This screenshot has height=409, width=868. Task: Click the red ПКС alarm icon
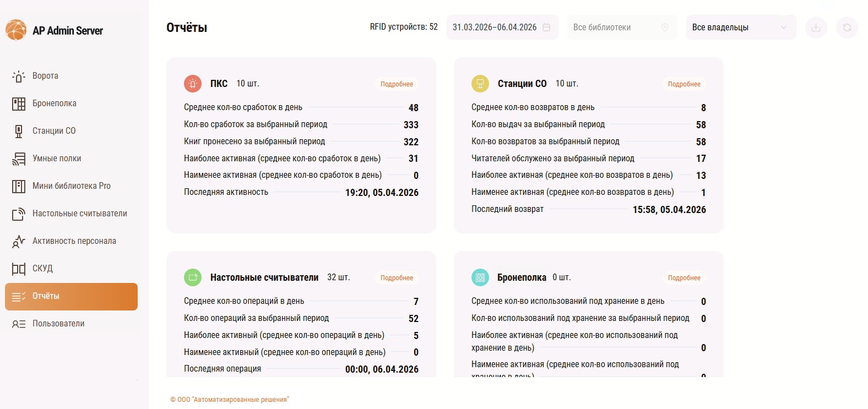[193, 84]
